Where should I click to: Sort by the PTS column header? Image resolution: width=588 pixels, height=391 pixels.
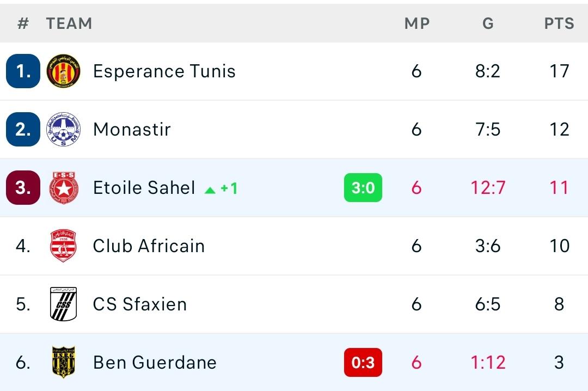click(559, 23)
